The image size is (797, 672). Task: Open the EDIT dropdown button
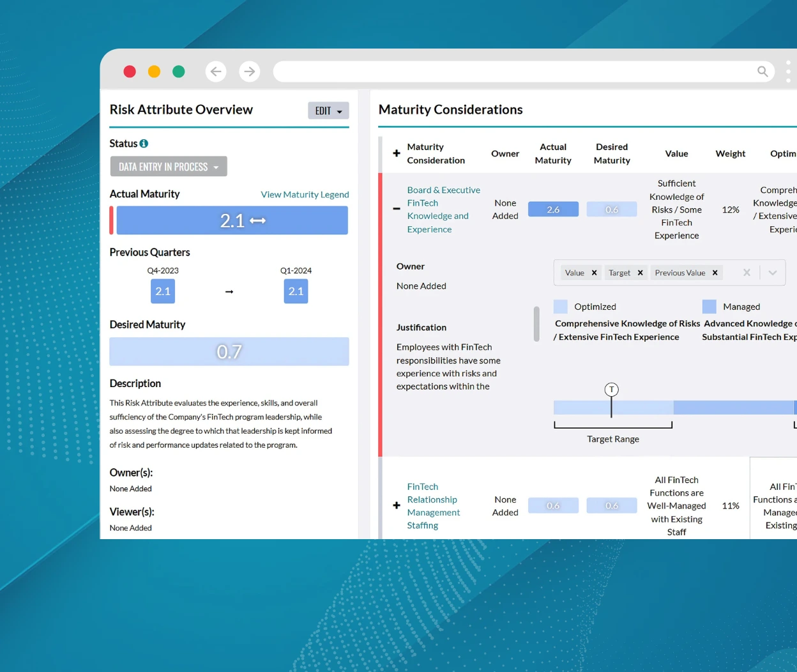pos(328,111)
